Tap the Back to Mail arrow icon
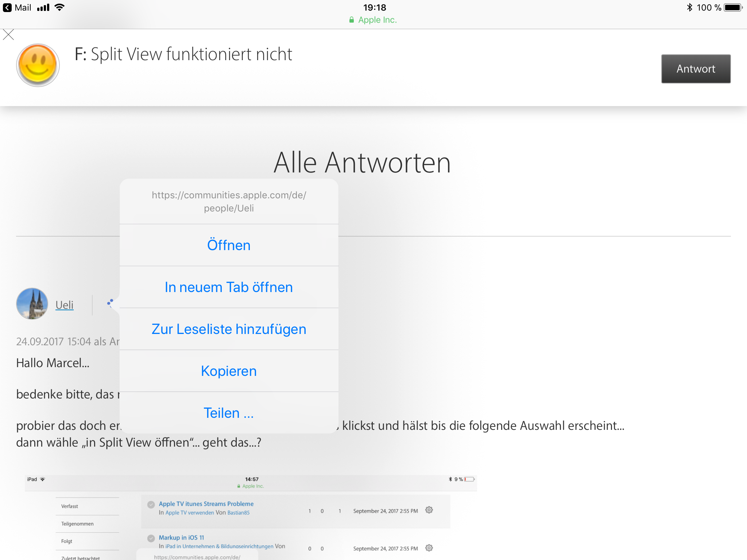This screenshot has width=747, height=560. click(7, 8)
